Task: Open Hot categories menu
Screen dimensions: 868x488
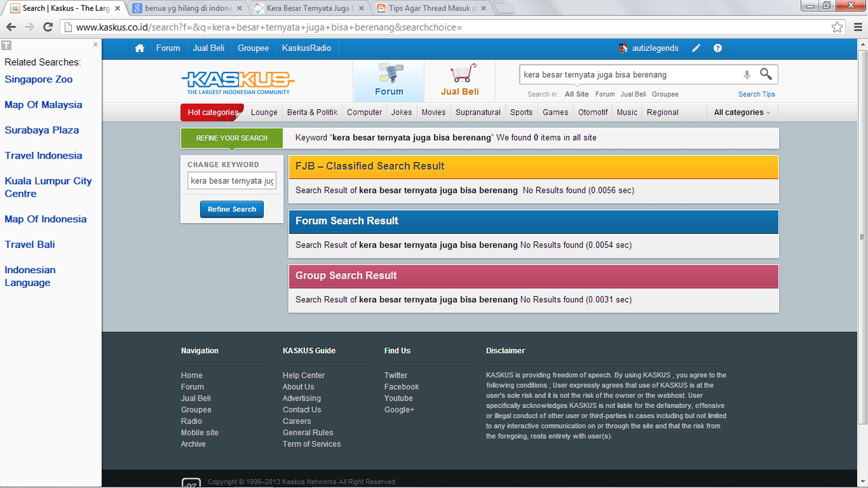Action: click(x=212, y=113)
